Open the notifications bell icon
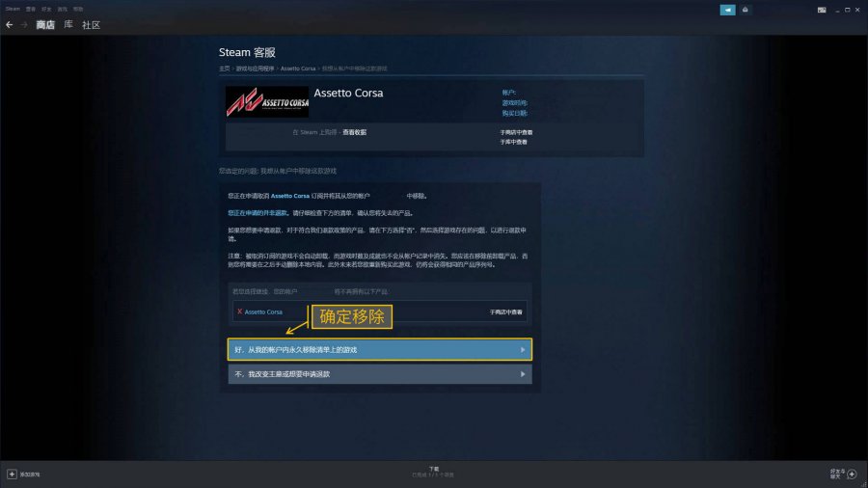Image resolution: width=868 pixels, height=488 pixels. click(746, 10)
